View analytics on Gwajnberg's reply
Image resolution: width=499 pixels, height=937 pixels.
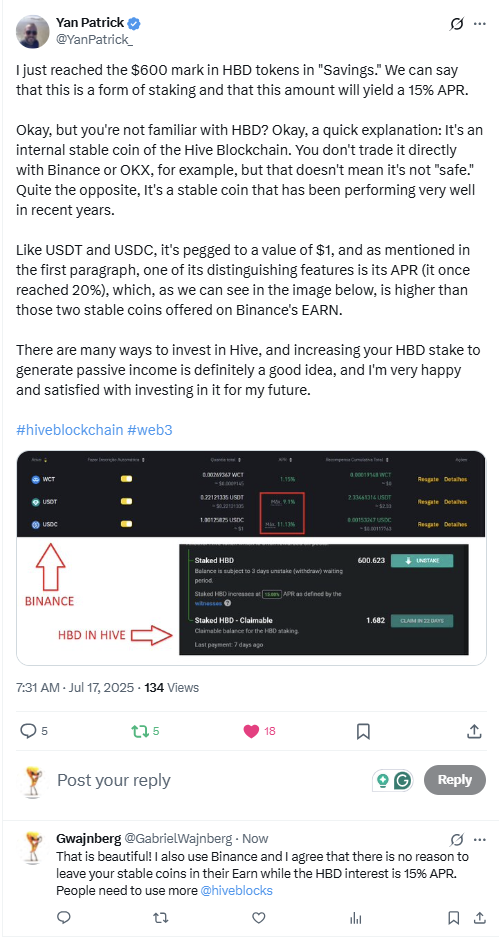tap(356, 917)
